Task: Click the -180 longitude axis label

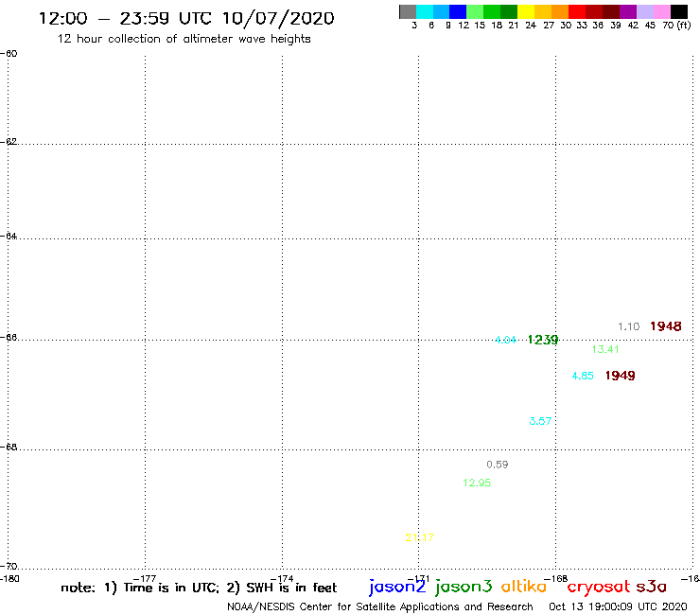Action: 9,579
